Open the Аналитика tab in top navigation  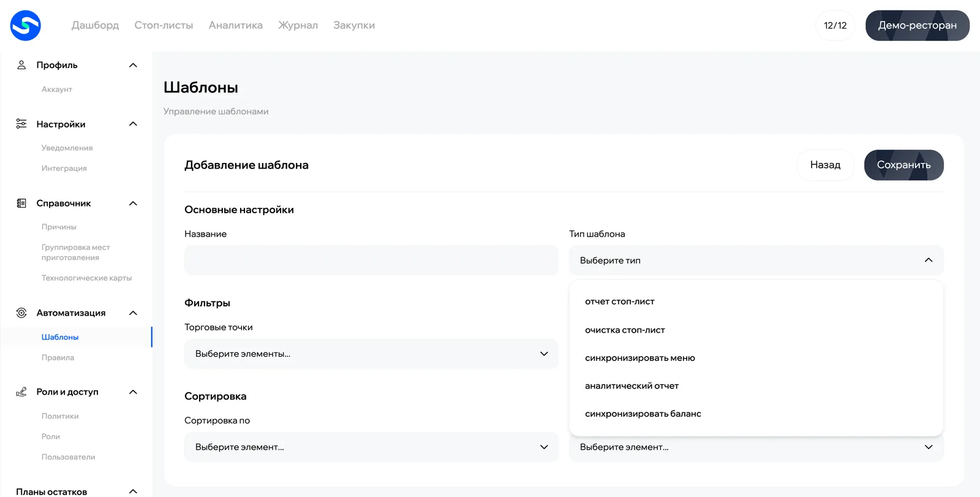(x=236, y=25)
